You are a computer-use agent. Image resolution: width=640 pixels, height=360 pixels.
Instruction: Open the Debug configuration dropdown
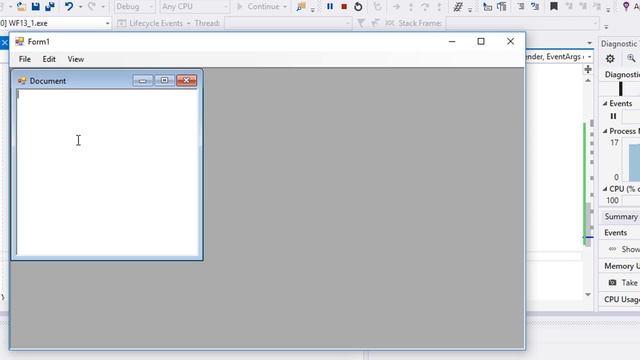click(x=134, y=7)
